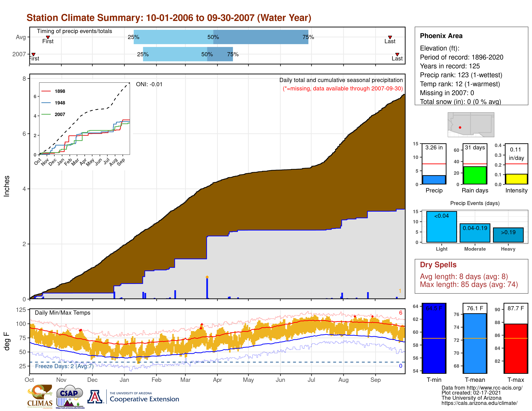Click the Station Climate Summary title
532x411 pixels.
coord(169,18)
